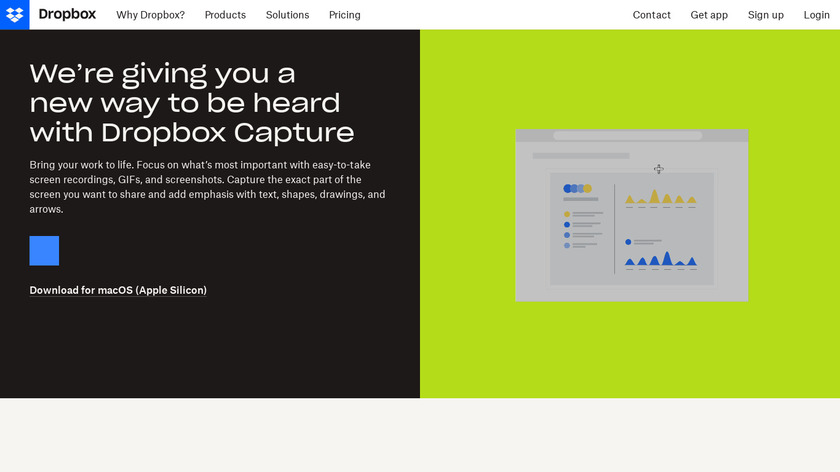The width and height of the screenshot is (840, 472).
Task: Click the blue square below the description
Action: (x=44, y=251)
